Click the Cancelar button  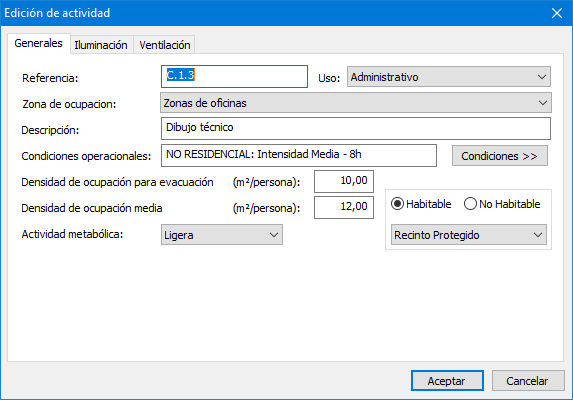pos(528,381)
